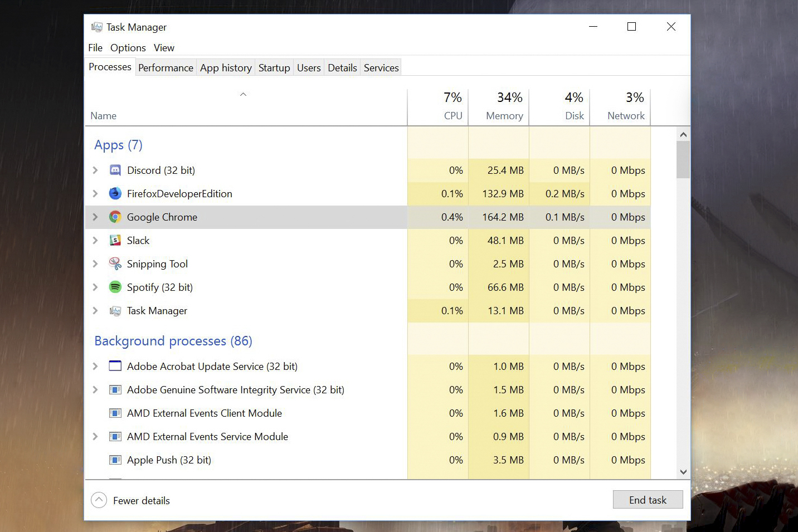Select the Apps (7) group heading

click(x=118, y=145)
